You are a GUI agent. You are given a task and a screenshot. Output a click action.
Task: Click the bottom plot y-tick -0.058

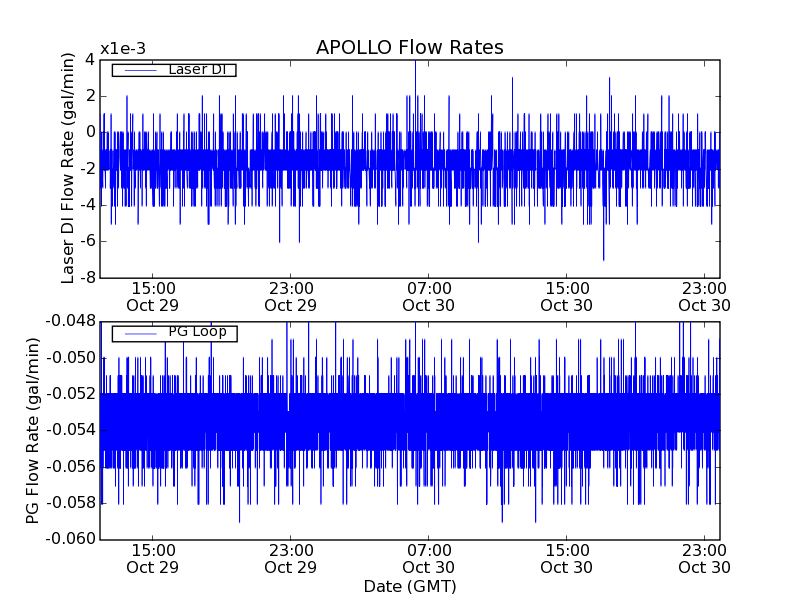click(x=71, y=503)
